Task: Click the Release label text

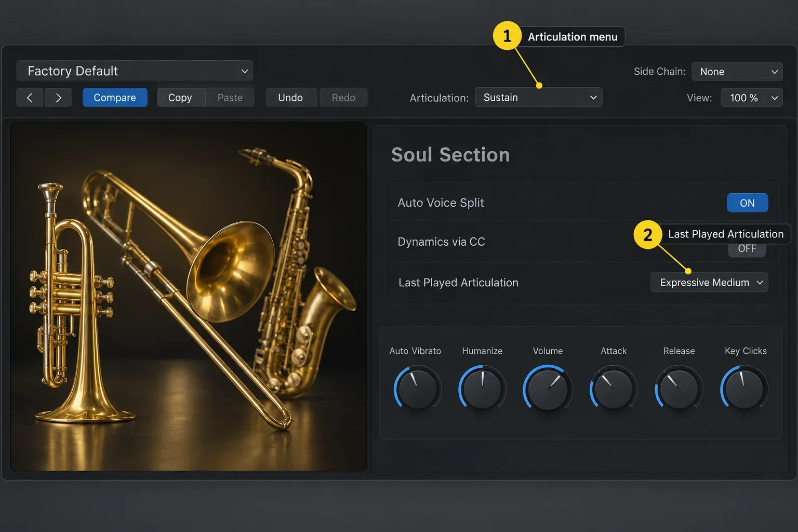Action: (679, 351)
